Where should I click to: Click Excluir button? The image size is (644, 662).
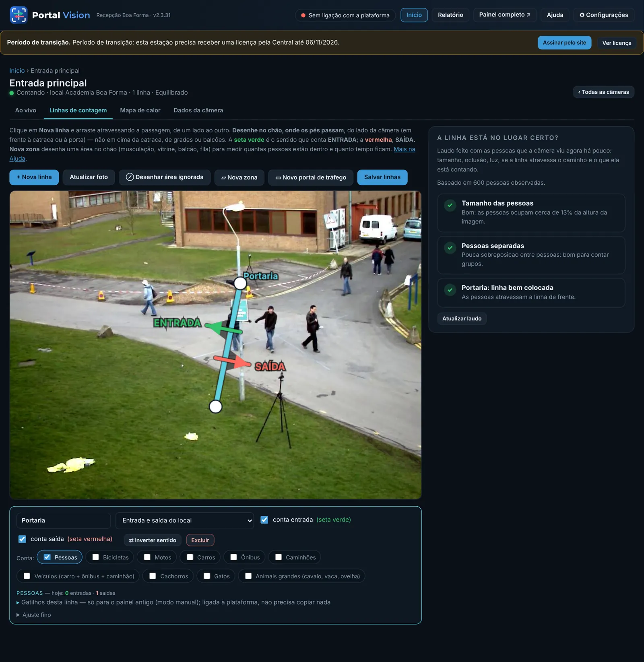(x=200, y=540)
